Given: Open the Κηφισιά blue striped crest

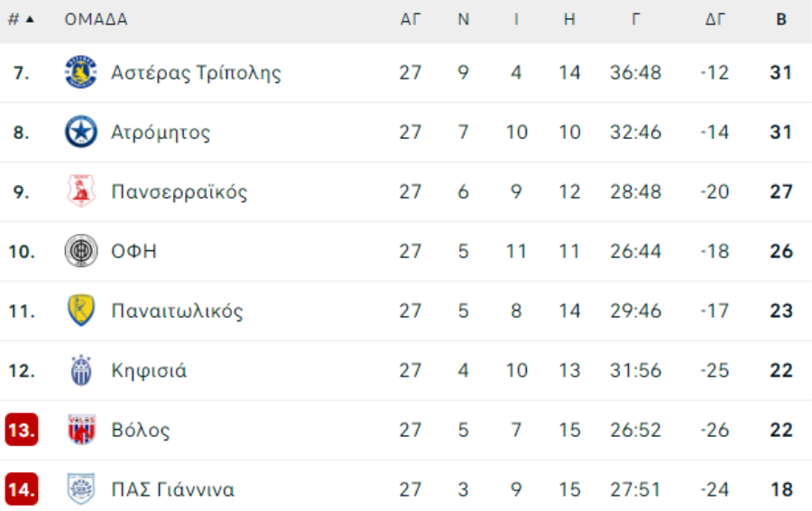Looking at the screenshot, I should coord(81,370).
